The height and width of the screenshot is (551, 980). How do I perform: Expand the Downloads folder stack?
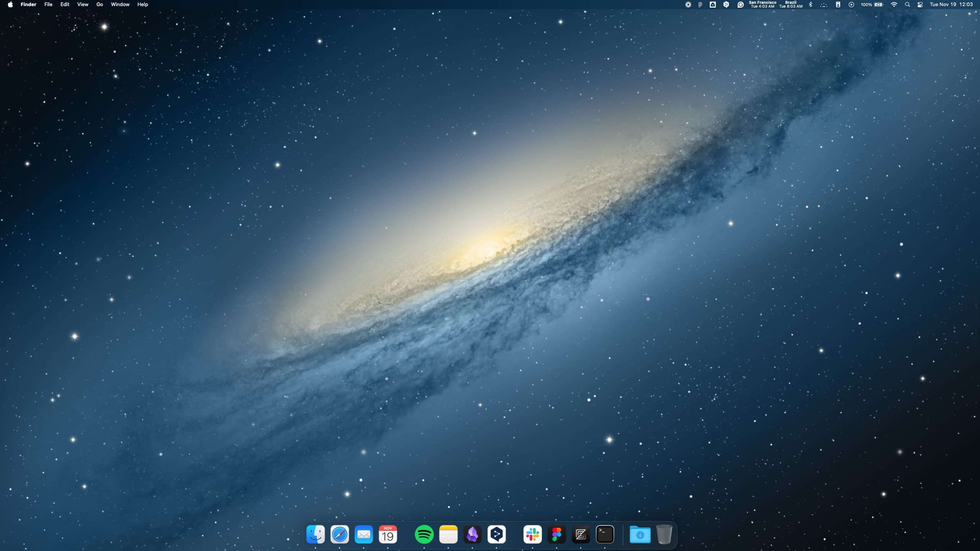point(640,535)
